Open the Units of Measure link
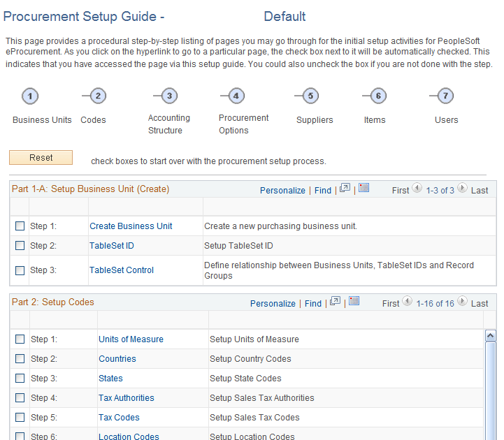Image resolution: width=504 pixels, height=440 pixels. pos(131,339)
